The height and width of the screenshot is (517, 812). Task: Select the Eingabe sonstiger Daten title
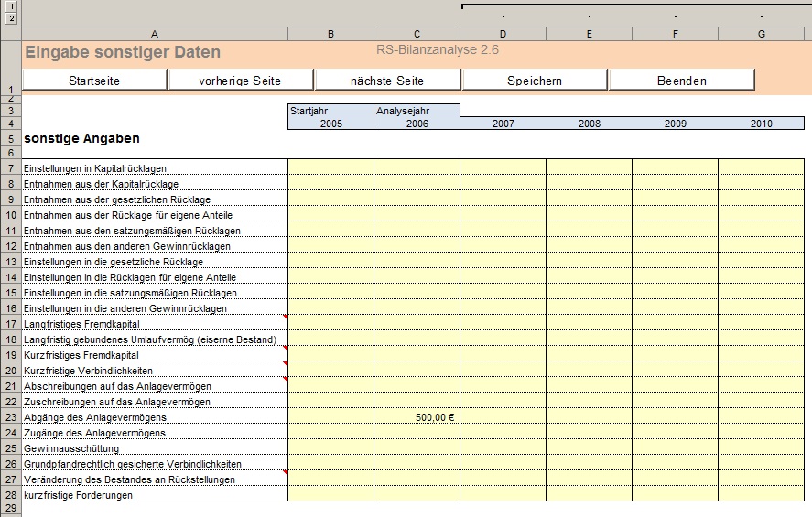123,53
